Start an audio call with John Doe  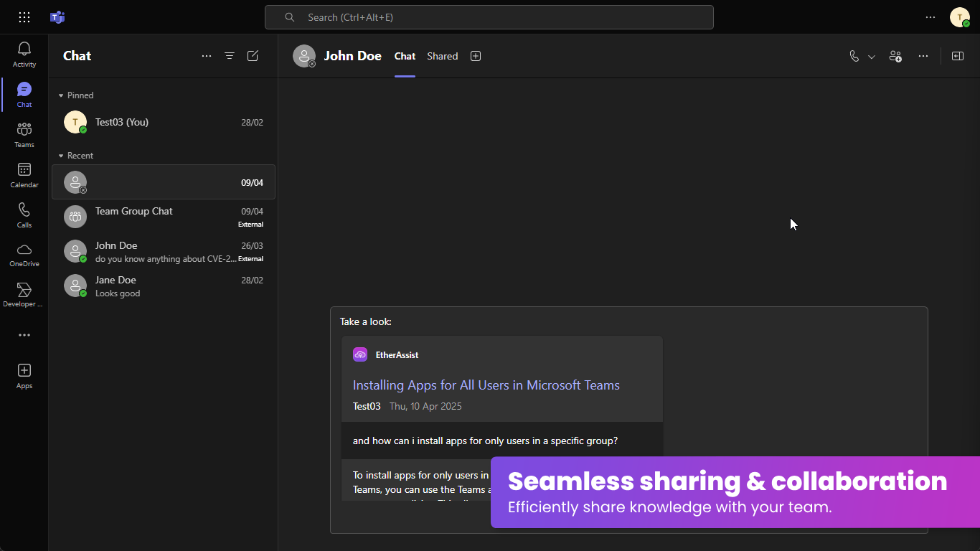click(854, 56)
